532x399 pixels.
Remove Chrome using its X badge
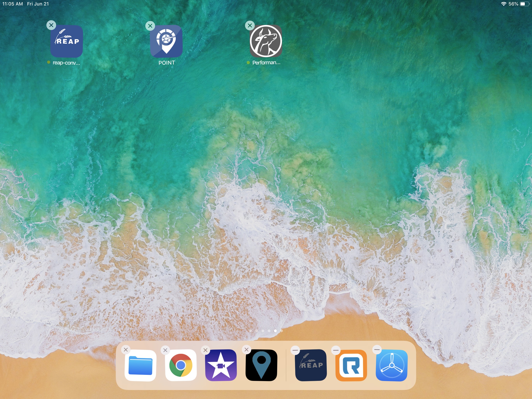(x=165, y=350)
